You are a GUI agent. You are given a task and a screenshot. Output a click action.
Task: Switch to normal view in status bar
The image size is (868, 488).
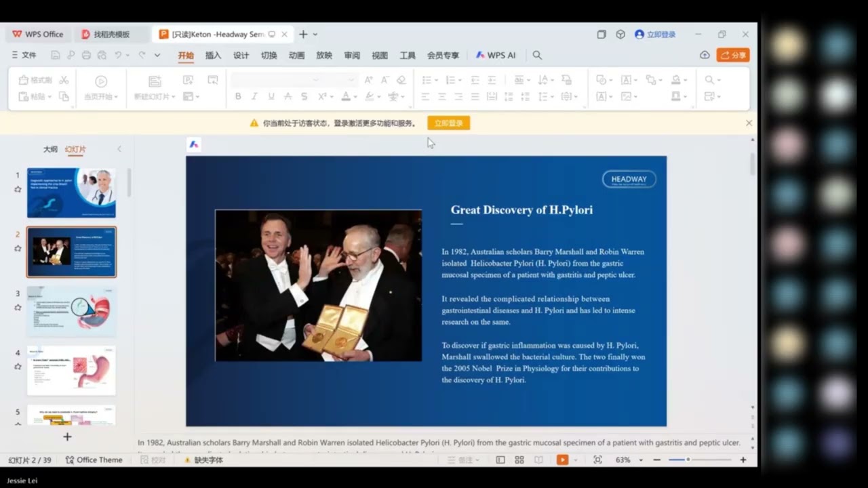click(500, 460)
